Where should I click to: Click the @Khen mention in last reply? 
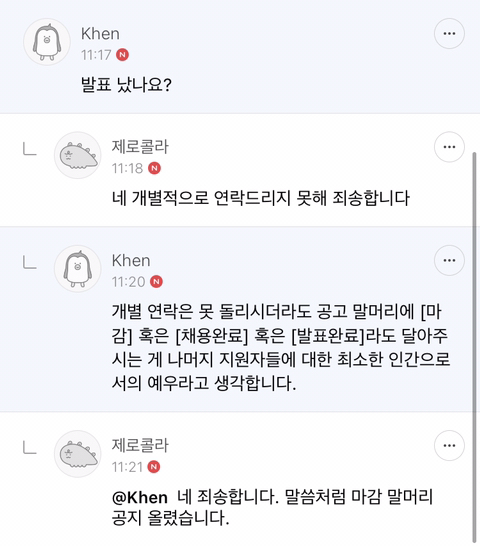[140, 497]
